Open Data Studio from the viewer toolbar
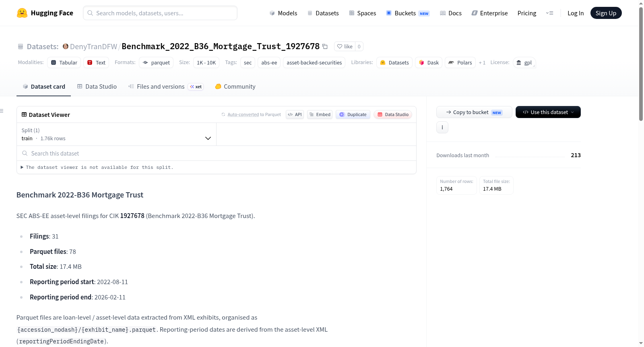Viewport: 644px width, 347px height. 393,114
